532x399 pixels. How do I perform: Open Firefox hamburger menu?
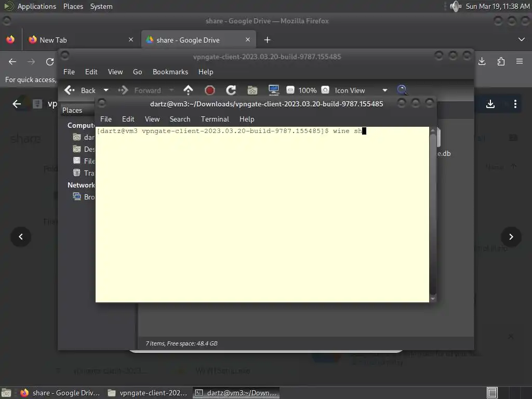[520, 61]
